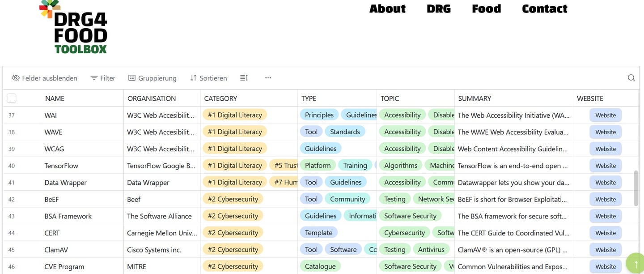644x274 pixels.
Task: Select the WCAG name cell
Action: [82, 149]
